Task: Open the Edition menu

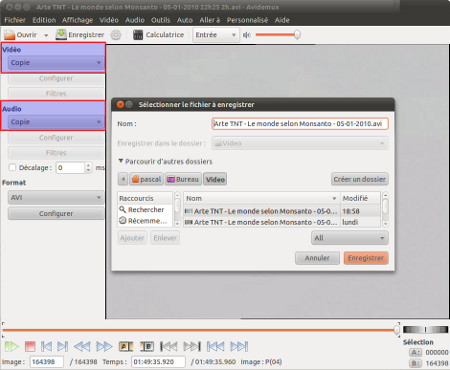Action: pos(44,20)
